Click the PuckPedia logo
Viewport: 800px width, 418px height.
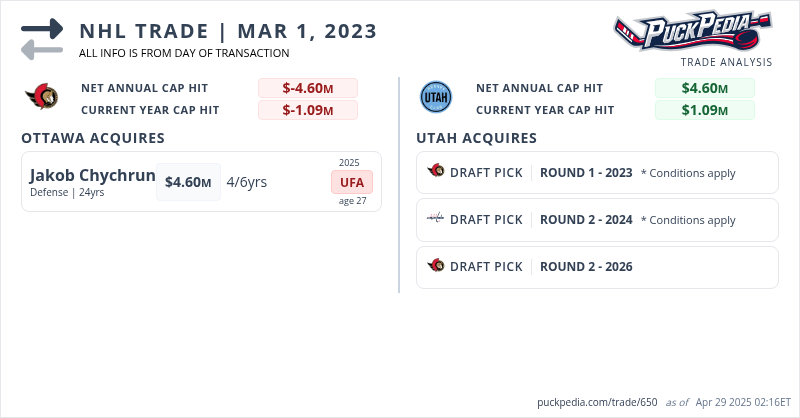(692, 30)
